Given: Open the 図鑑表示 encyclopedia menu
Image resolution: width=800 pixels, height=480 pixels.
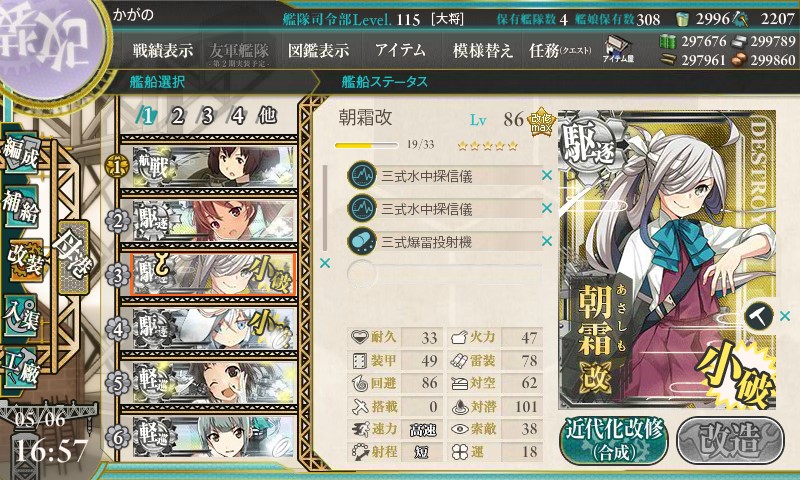Looking at the screenshot, I should [318, 50].
